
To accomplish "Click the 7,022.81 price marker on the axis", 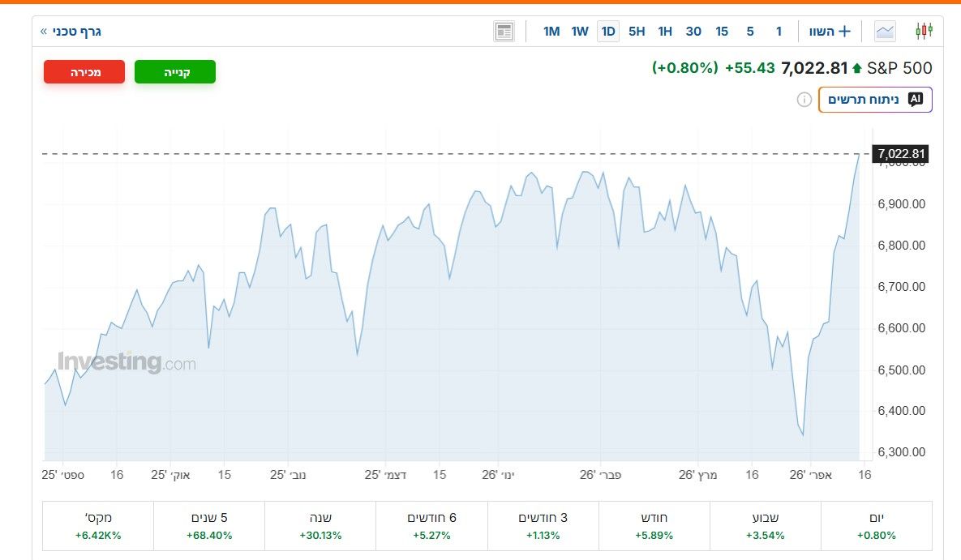I will [x=900, y=154].
